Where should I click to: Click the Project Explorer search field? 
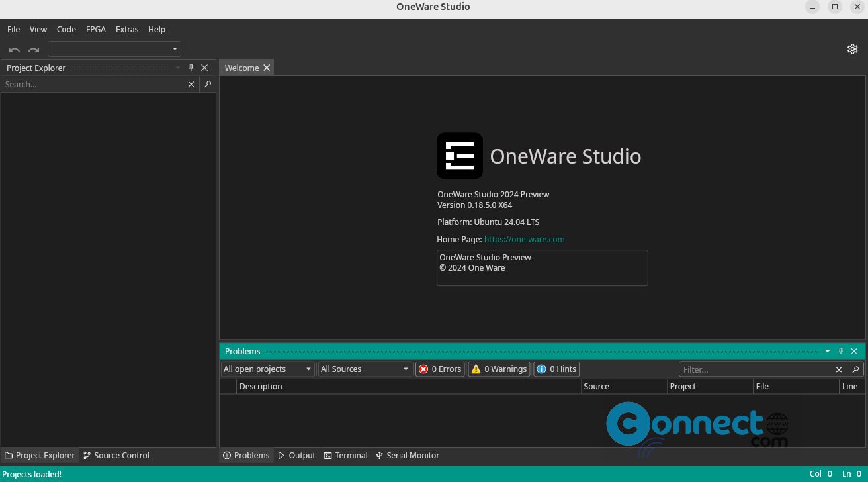[x=93, y=84]
